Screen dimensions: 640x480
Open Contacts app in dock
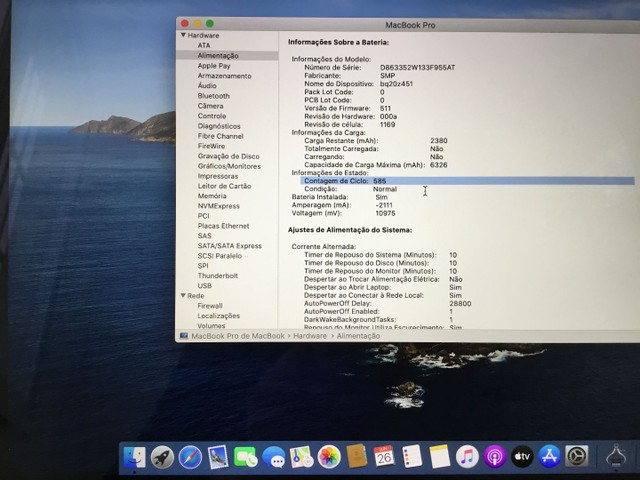coord(357,456)
